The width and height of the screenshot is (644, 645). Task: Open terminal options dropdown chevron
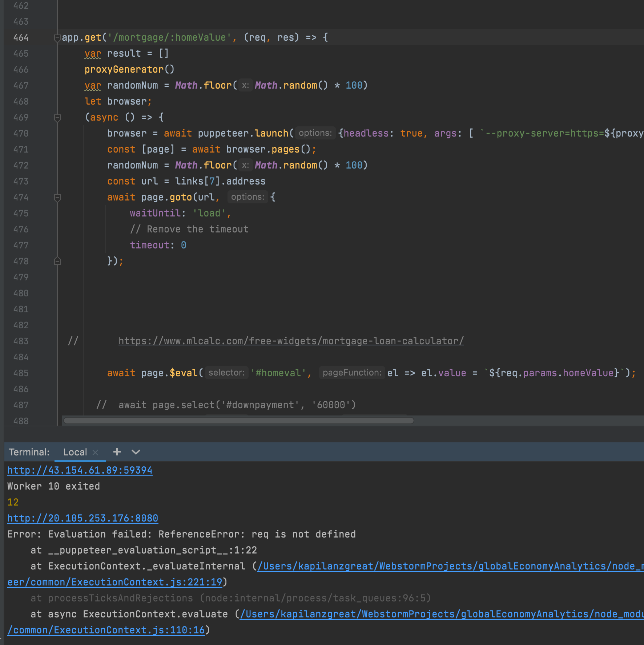point(136,452)
